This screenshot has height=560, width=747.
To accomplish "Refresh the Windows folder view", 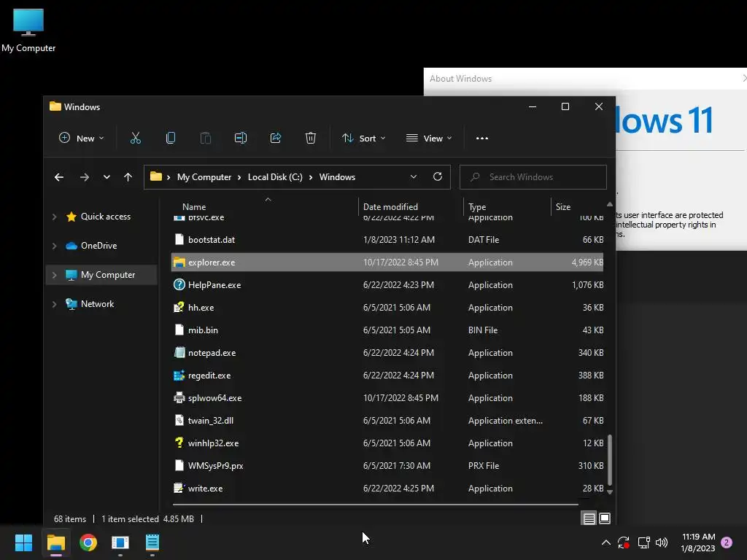I will (x=438, y=176).
